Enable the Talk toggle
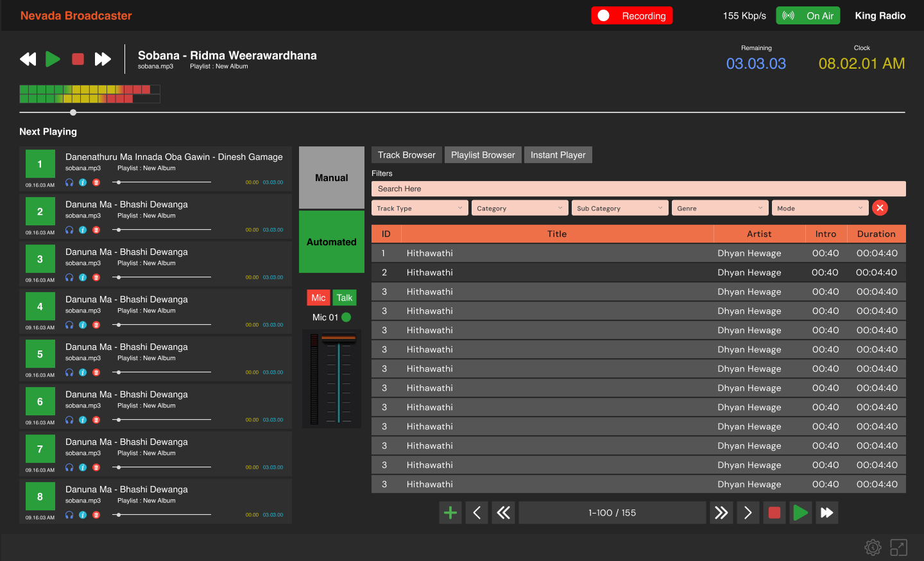Image resolution: width=924 pixels, height=561 pixels. [345, 297]
